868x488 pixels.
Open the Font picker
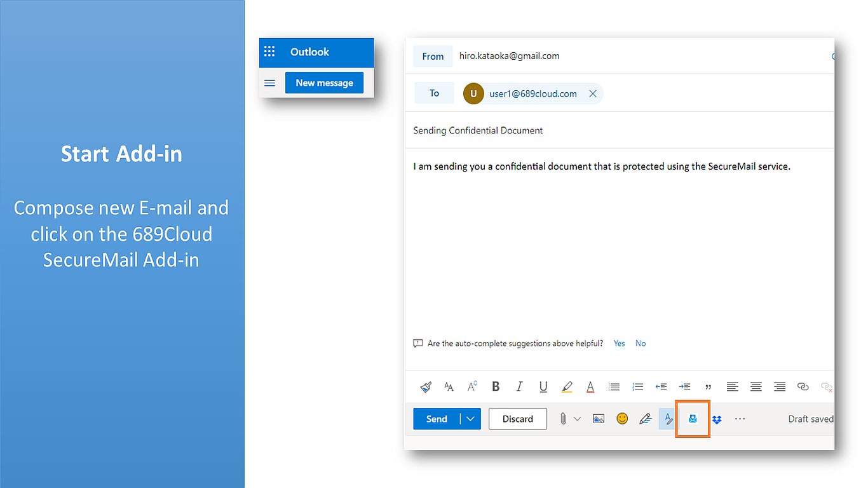(449, 386)
